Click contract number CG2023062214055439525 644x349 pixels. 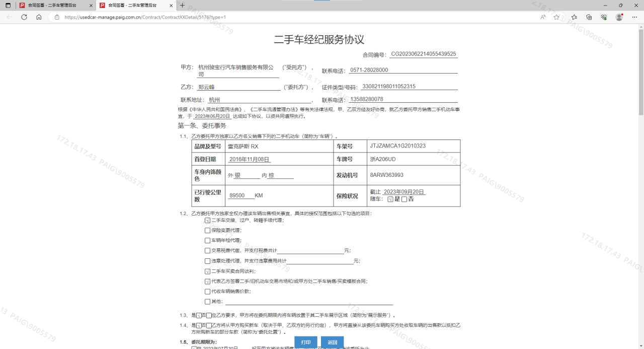point(424,54)
